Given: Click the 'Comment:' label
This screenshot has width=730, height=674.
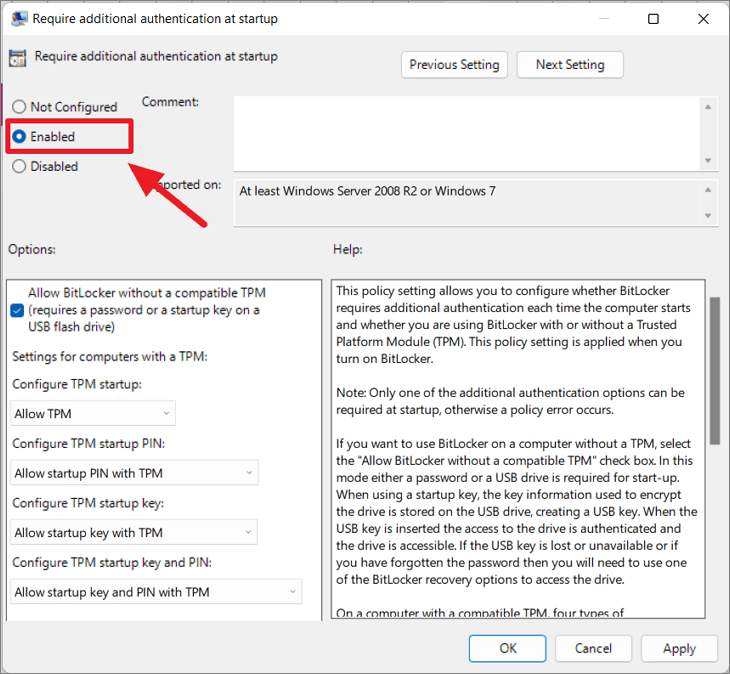Looking at the screenshot, I should (170, 102).
